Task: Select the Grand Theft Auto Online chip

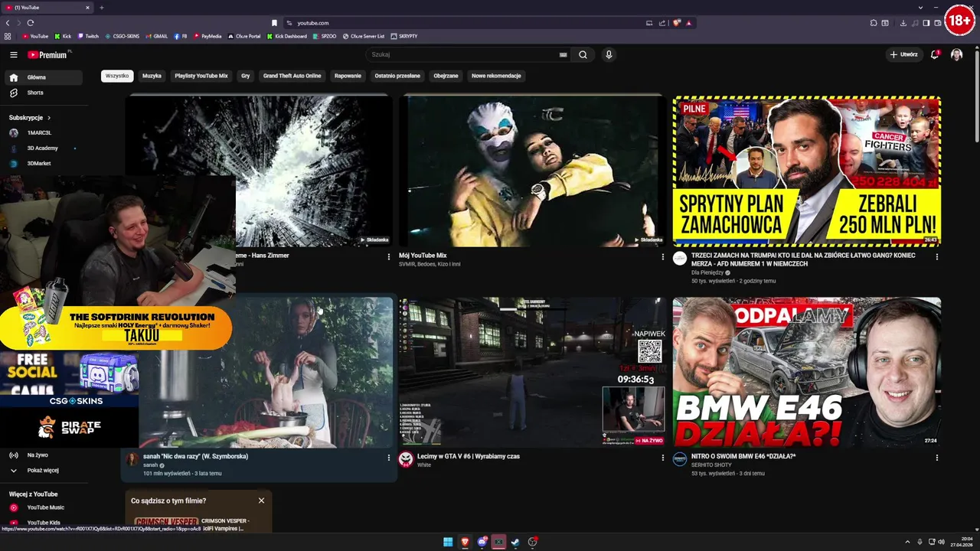Action: pyautogui.click(x=292, y=76)
